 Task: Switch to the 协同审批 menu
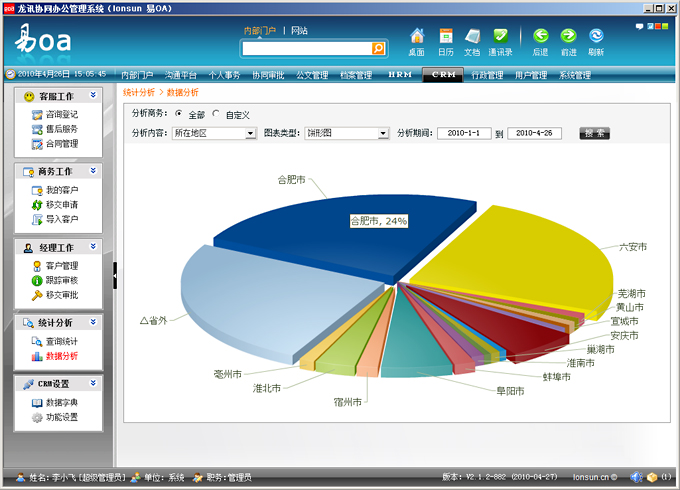pyautogui.click(x=268, y=75)
